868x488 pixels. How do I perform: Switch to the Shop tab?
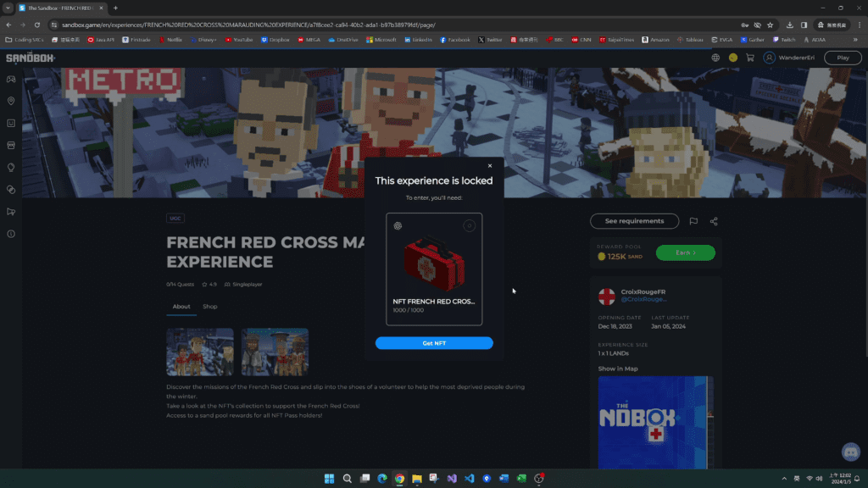coord(210,307)
